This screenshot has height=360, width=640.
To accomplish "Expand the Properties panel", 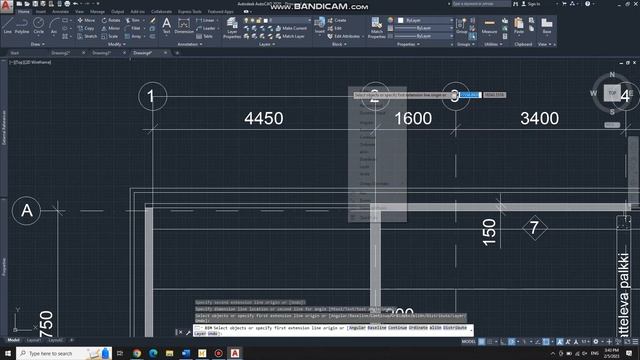I will pos(408,44).
